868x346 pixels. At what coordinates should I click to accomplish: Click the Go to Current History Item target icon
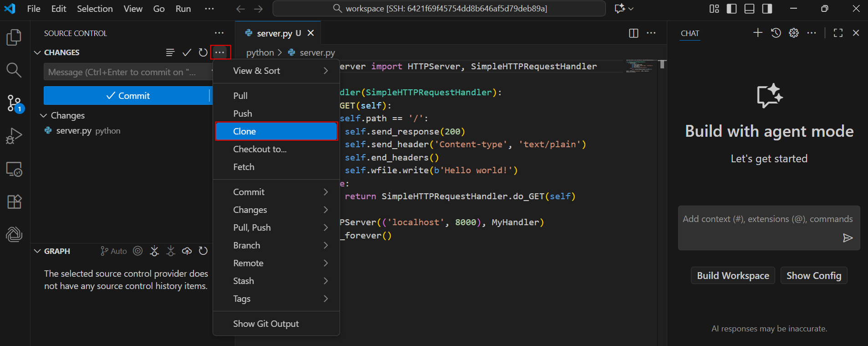tap(138, 251)
